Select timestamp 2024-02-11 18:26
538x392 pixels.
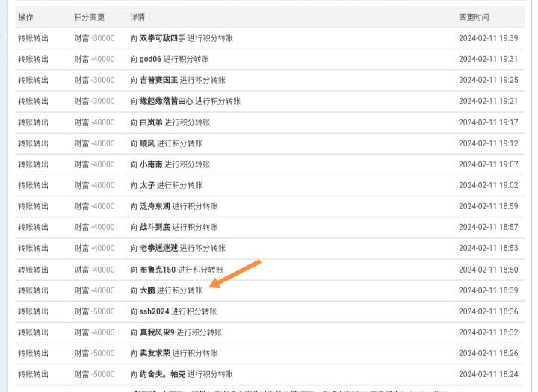488,353
